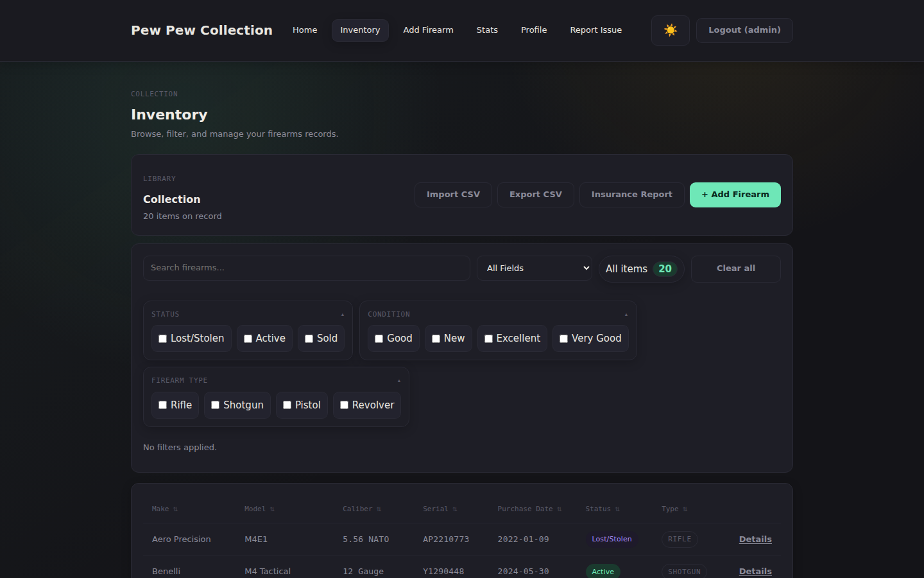
Task: Log out of the admin account
Action: click(x=744, y=30)
